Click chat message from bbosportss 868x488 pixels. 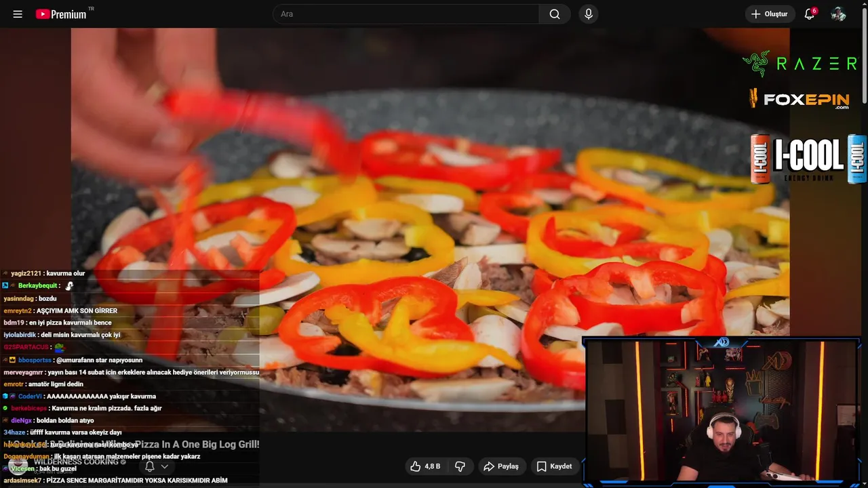[x=73, y=360]
